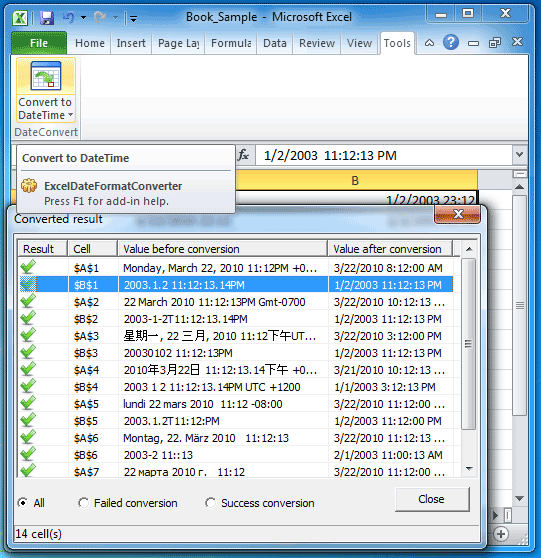Switch to the Data ribbon tab
This screenshot has height=558, width=541.
click(275, 43)
